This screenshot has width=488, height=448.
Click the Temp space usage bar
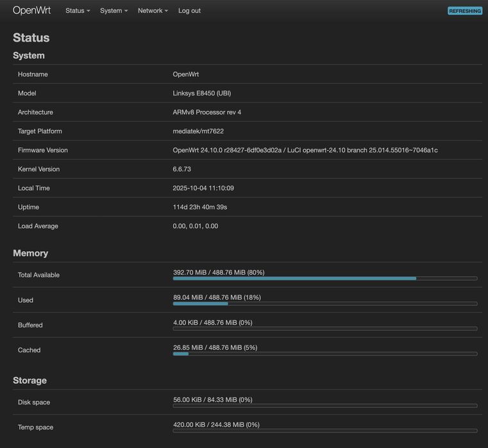325,431
